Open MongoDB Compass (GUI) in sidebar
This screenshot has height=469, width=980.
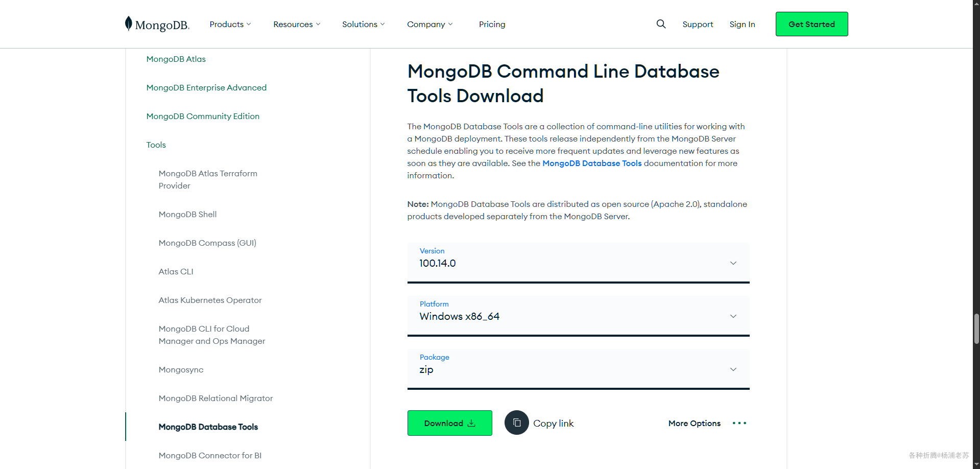(207, 243)
